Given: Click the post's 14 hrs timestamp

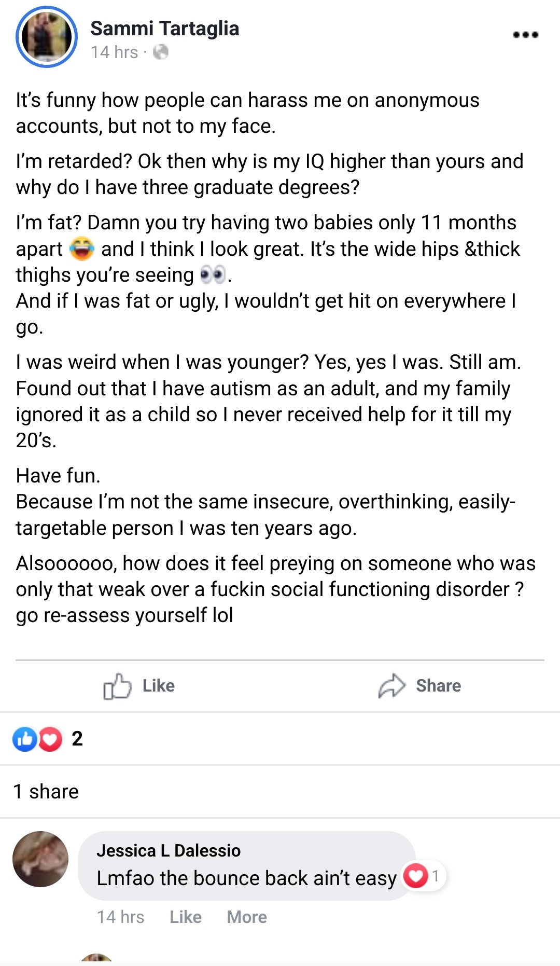Looking at the screenshot, I should point(114,52).
